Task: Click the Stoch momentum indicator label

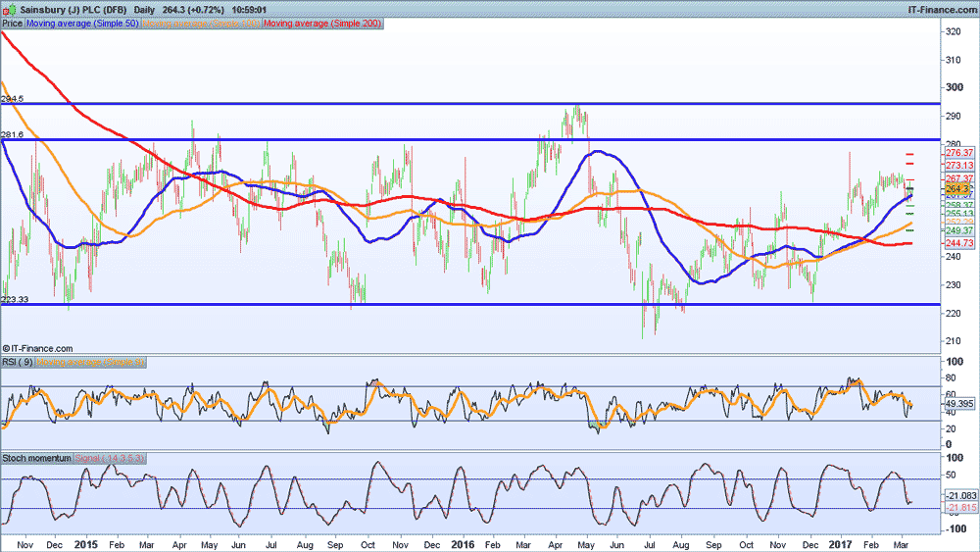Action: 37,458
